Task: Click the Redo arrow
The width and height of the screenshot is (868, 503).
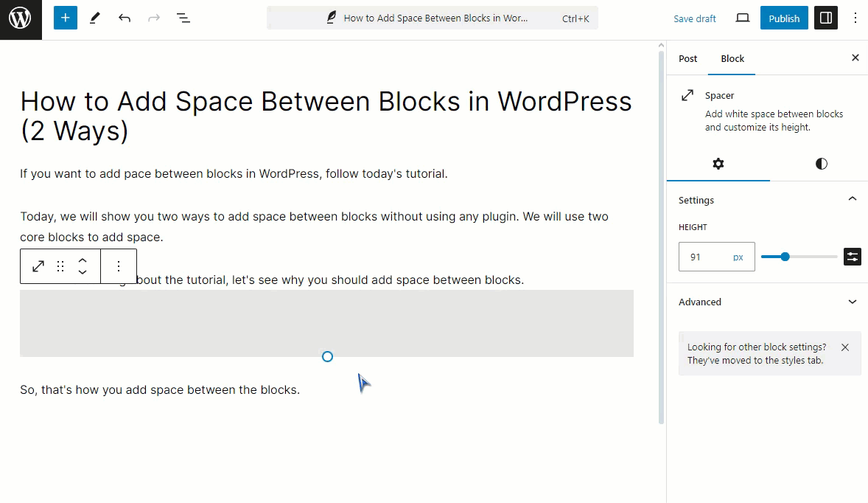Action: pyautogui.click(x=154, y=18)
